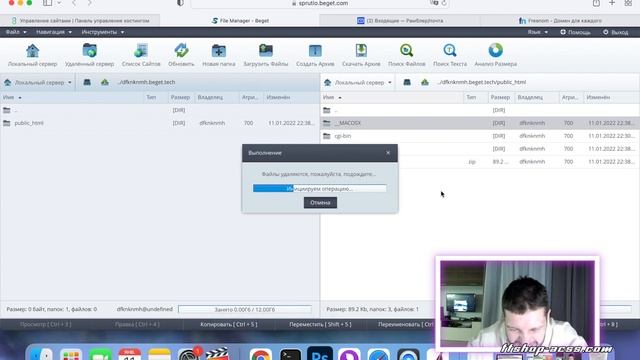Select the public_html row in left panel

[x=160, y=123]
